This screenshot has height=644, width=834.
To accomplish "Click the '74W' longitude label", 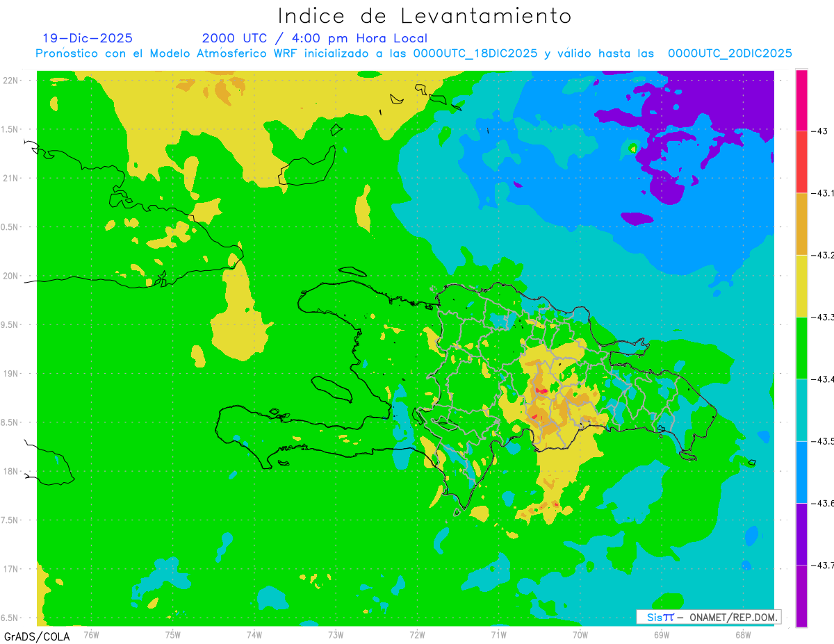I will click(254, 635).
